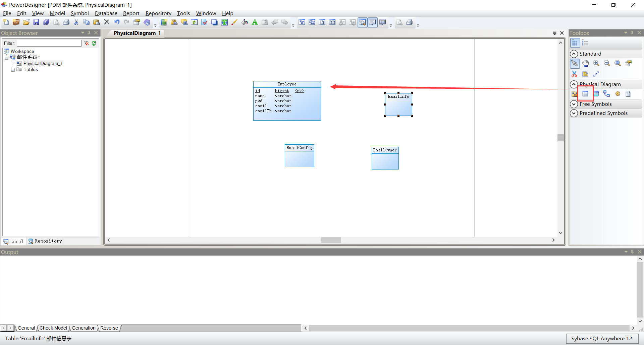The height and width of the screenshot is (345, 644).
Task: Open the File menu
Action: tap(7, 13)
